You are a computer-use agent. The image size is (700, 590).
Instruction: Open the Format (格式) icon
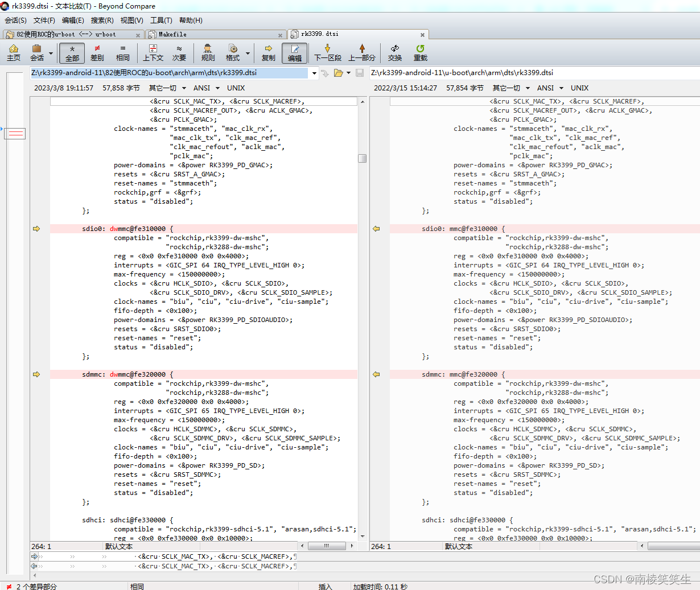(x=233, y=53)
